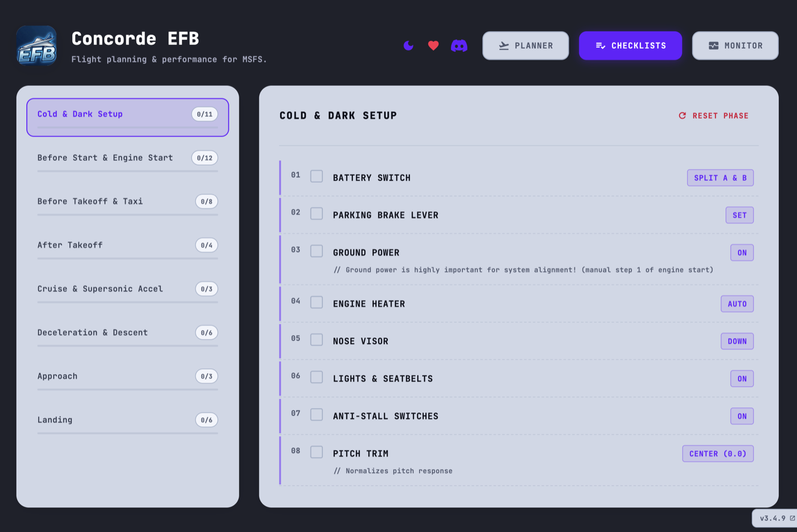
Task: Check the Battery Switch item
Action: (x=317, y=176)
